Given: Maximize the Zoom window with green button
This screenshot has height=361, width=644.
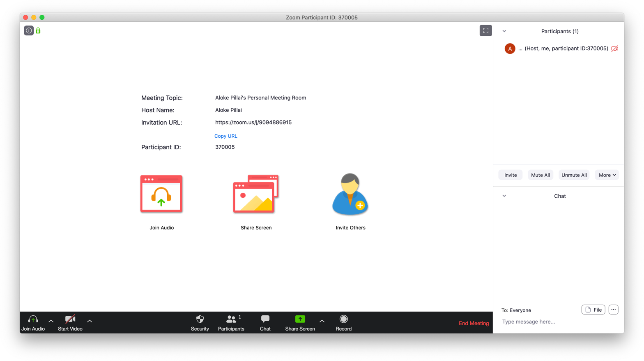Looking at the screenshot, I should tap(42, 17).
